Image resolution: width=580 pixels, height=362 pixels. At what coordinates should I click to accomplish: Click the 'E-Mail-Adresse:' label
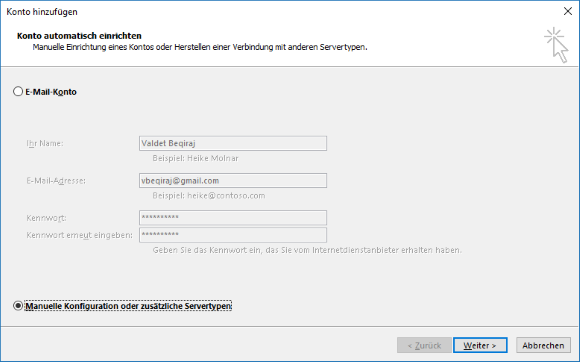[x=56, y=181]
